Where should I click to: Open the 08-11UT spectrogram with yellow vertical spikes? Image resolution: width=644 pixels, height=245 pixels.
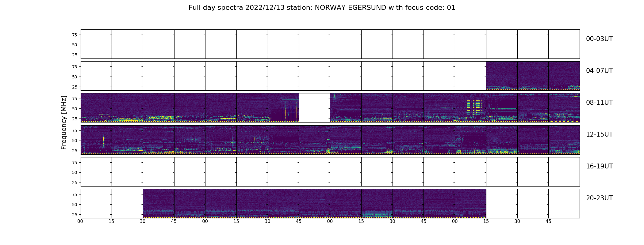click(x=283, y=108)
